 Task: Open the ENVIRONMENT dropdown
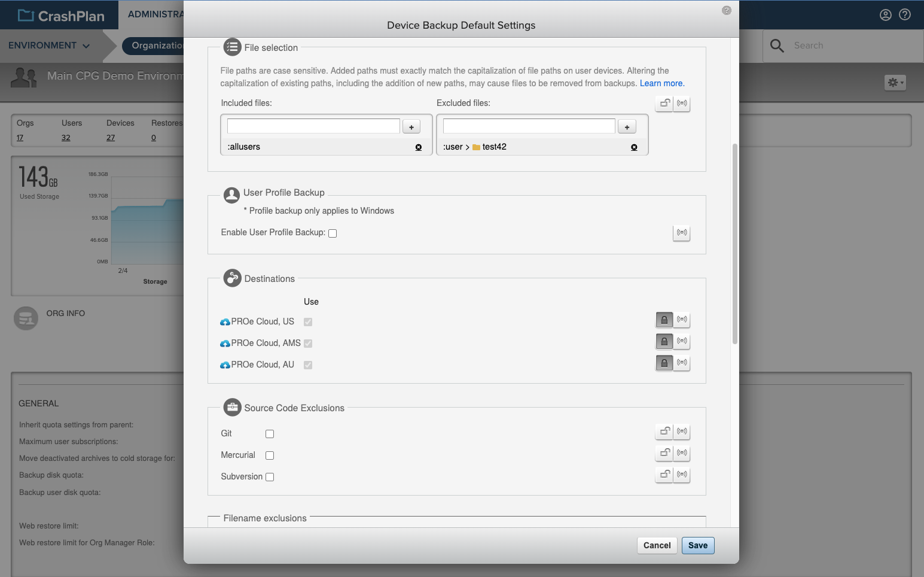click(x=49, y=45)
